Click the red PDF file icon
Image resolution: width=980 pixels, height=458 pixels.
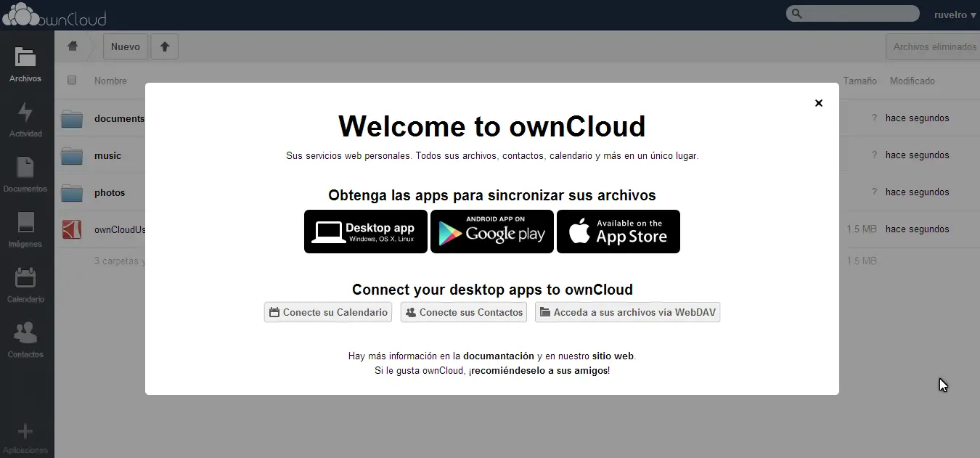coord(72,229)
